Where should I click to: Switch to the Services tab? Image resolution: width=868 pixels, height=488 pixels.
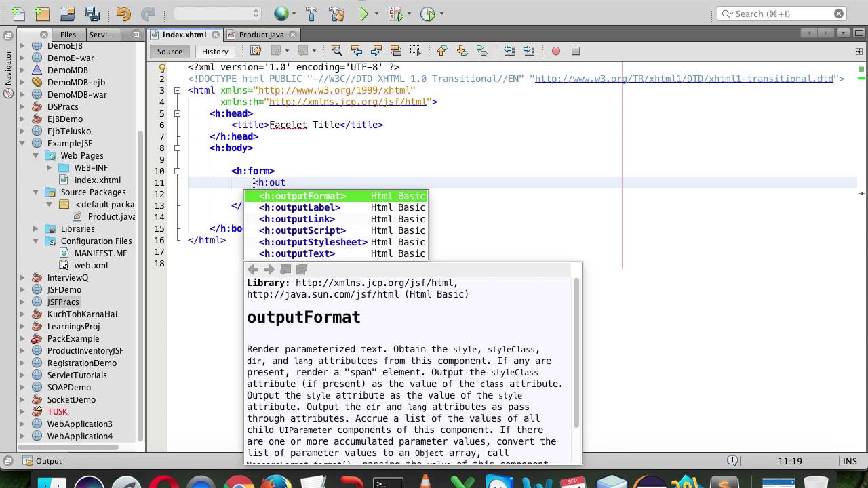(102, 35)
